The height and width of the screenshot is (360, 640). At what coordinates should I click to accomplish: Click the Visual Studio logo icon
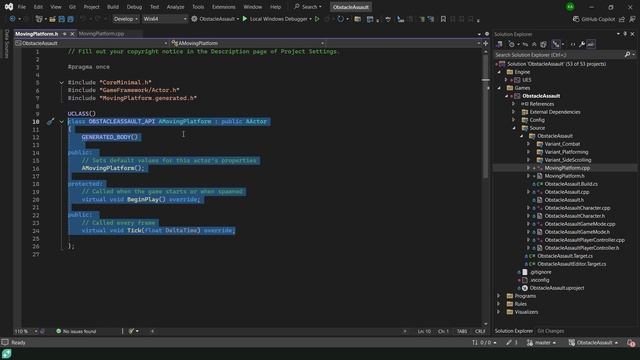(9, 7)
